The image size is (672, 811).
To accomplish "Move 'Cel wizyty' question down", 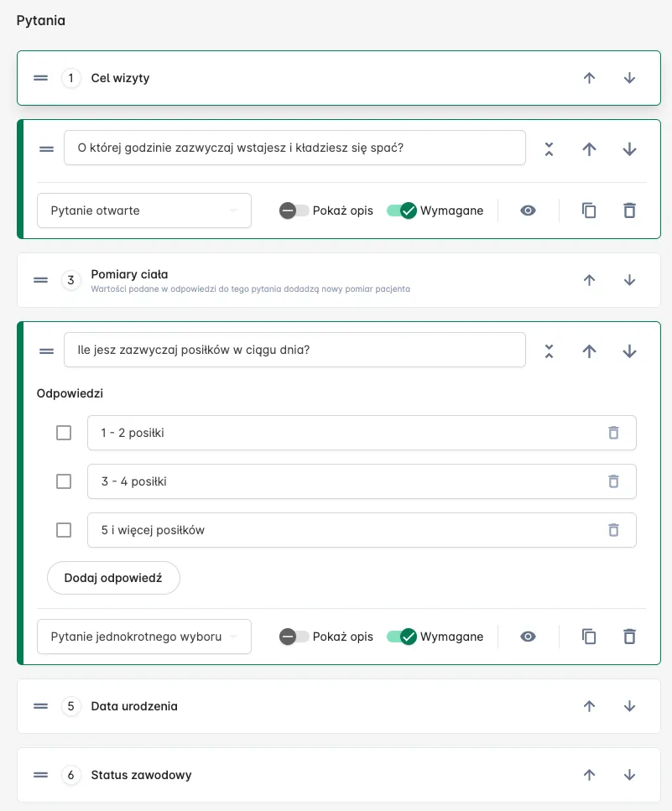I will pos(629,78).
